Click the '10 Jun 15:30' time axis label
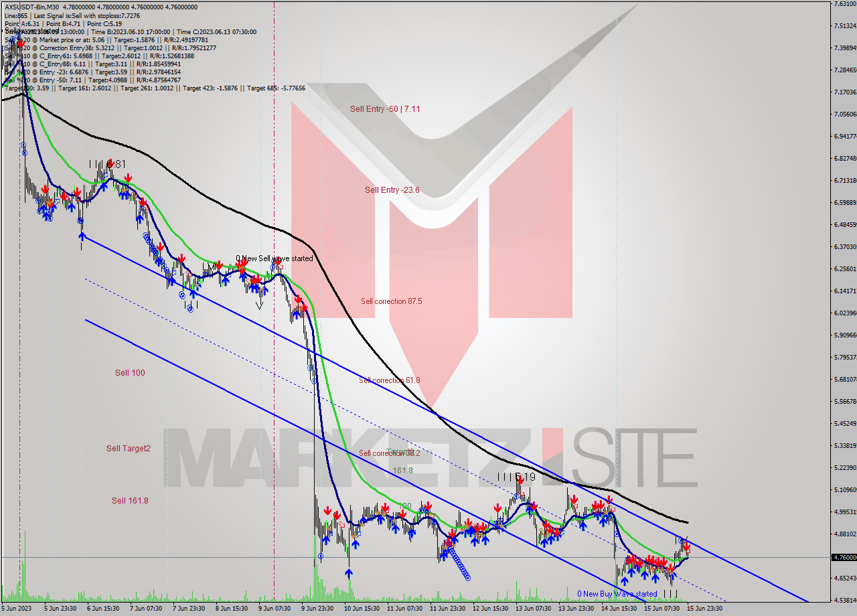This screenshot has height=616, width=857. [x=362, y=609]
